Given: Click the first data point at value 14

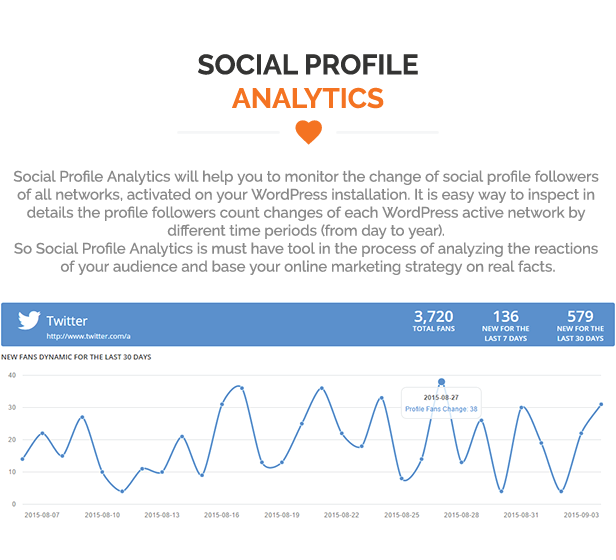Looking at the screenshot, I should pyautogui.click(x=22, y=459).
